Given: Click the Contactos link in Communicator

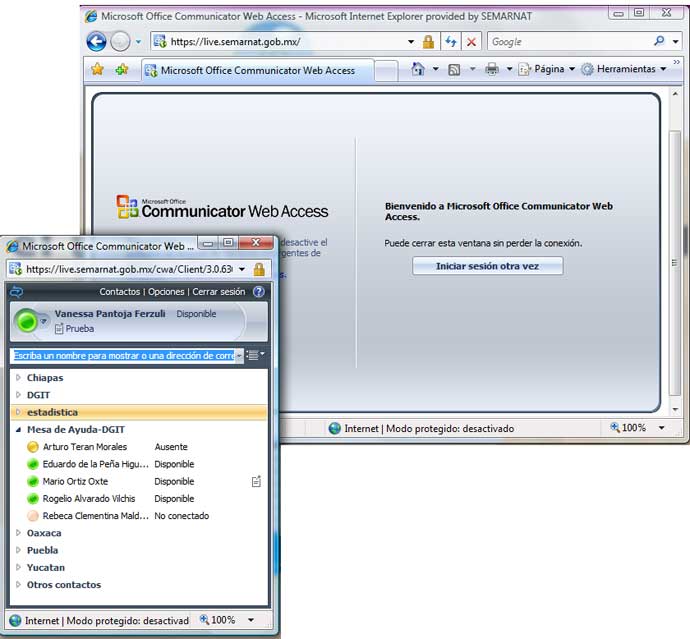Looking at the screenshot, I should click(x=119, y=292).
